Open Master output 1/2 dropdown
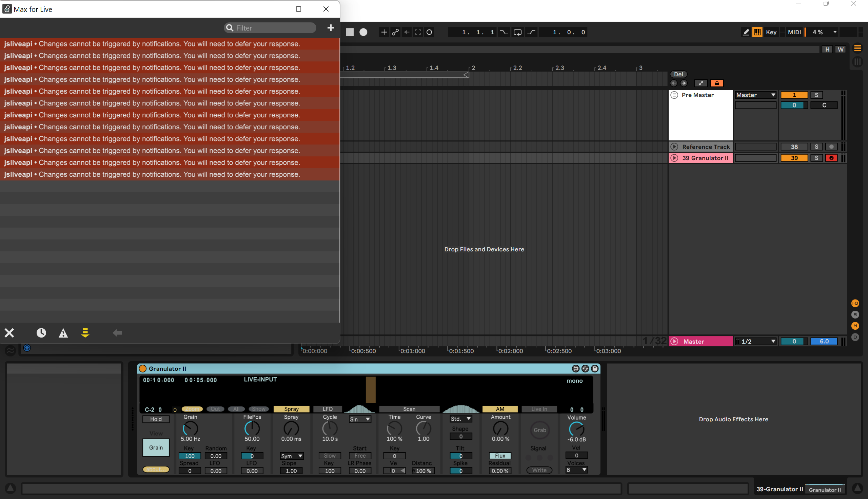 coord(755,341)
